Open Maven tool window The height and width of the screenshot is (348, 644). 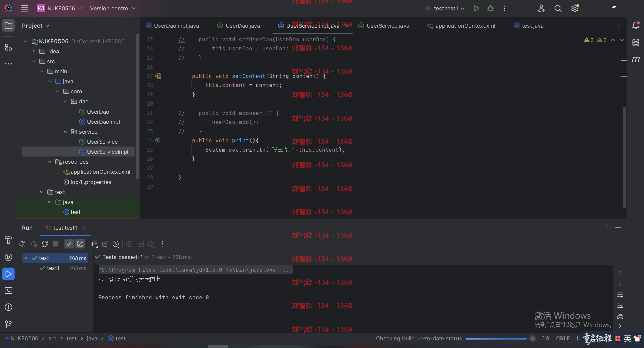(x=636, y=59)
